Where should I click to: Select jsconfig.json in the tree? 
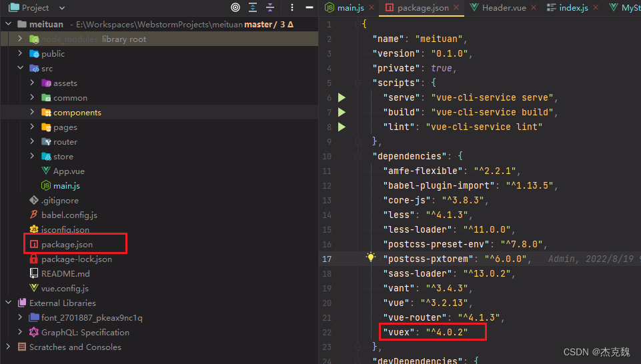click(x=65, y=229)
